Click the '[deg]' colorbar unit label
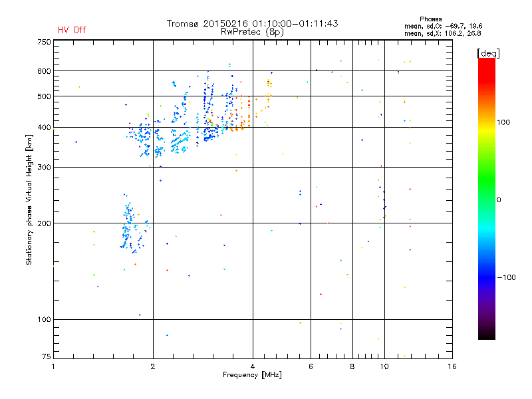The height and width of the screenshot is (399, 532). [488, 53]
